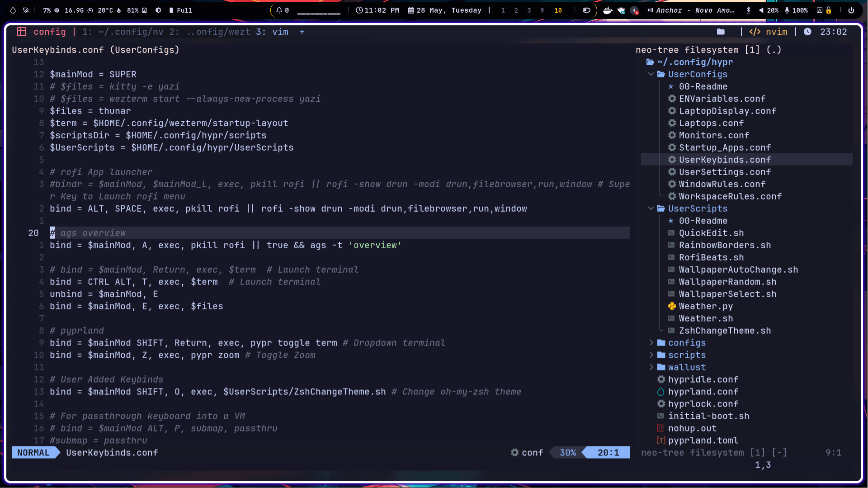Click the conf filetype in the statusline

point(527,453)
